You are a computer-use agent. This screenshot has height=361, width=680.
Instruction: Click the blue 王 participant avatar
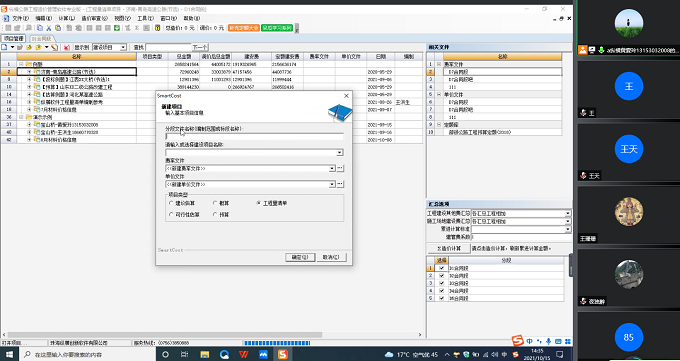[629, 87]
